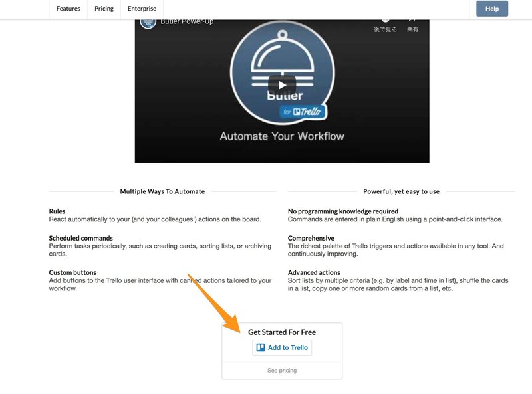
Task: Click the share icon on video
Action: point(412,25)
